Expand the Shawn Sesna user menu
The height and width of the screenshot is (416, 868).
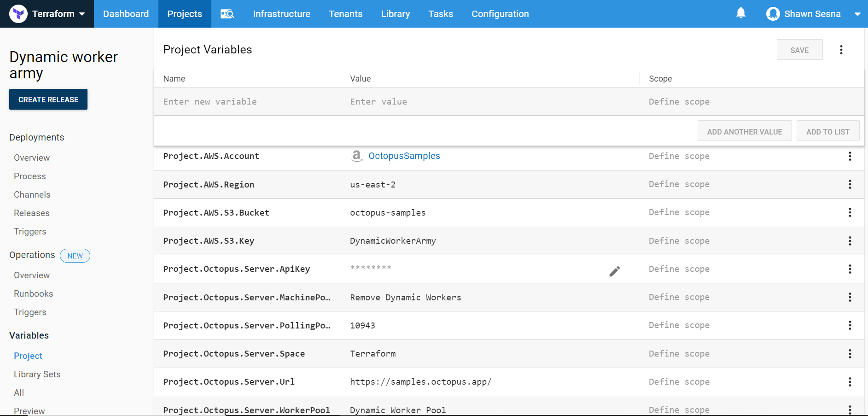pyautogui.click(x=857, y=14)
